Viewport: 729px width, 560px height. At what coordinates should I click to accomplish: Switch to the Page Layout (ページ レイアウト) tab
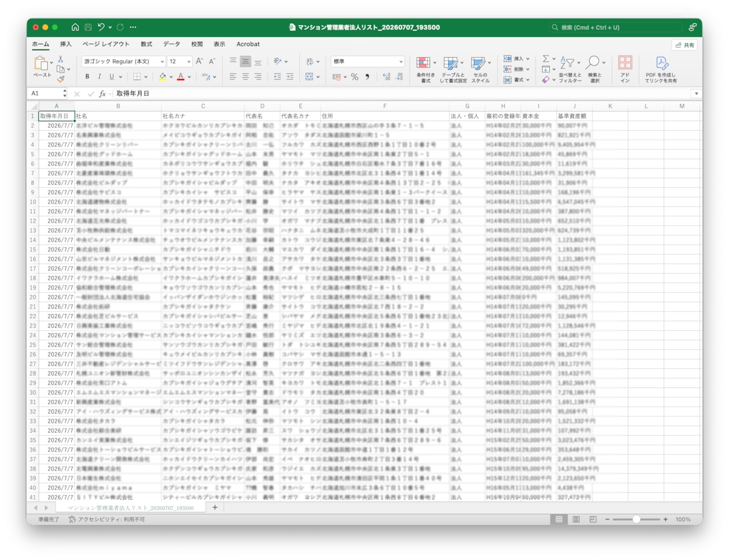point(106,44)
